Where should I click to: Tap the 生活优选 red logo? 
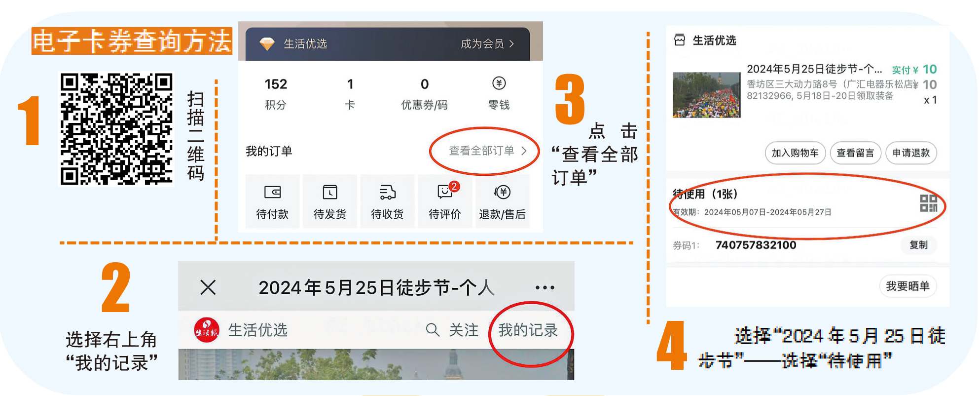[x=207, y=330]
